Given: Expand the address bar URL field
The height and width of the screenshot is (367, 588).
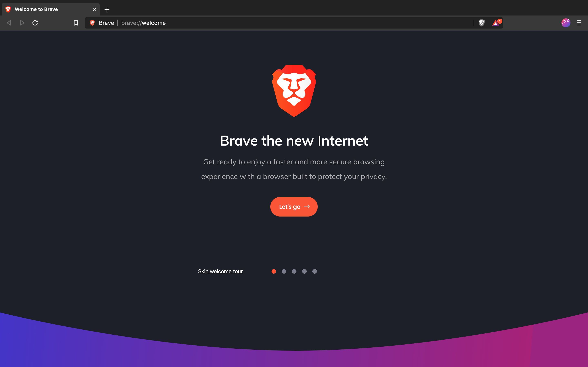Looking at the screenshot, I should 294,23.
